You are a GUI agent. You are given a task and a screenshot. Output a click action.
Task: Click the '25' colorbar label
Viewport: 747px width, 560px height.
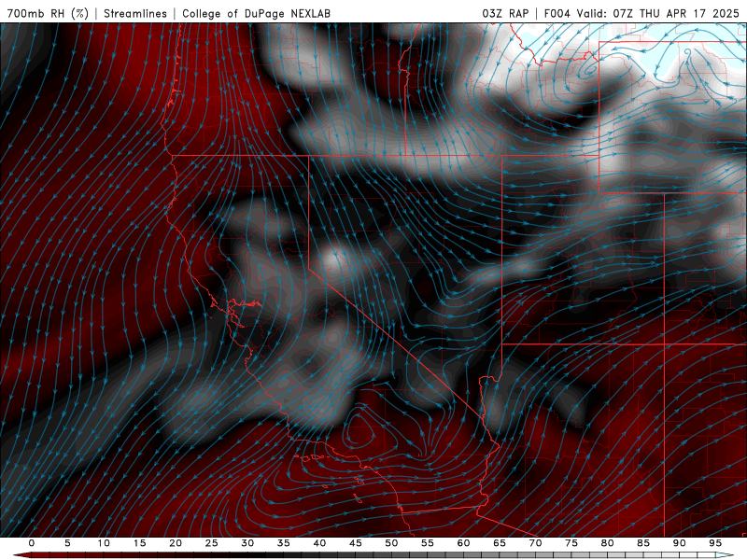(x=212, y=543)
